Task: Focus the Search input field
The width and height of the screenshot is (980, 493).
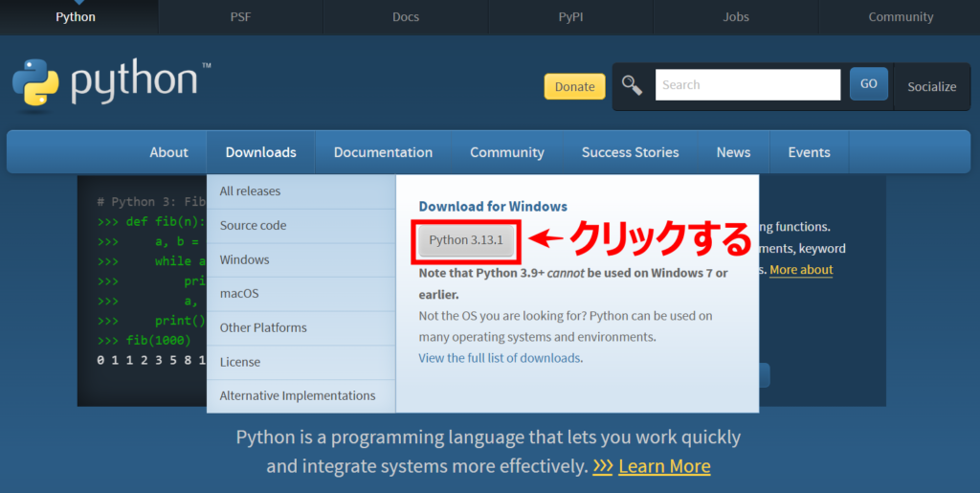Action: pos(747,84)
